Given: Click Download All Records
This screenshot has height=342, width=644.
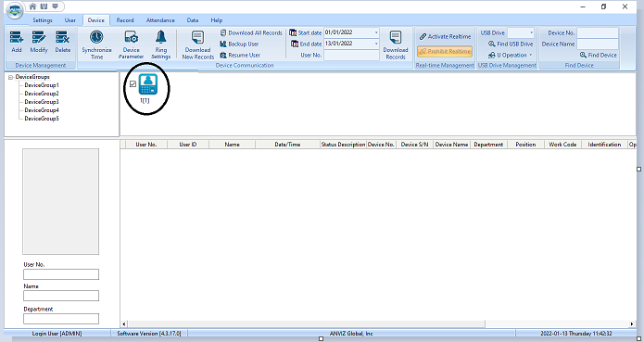Looking at the screenshot, I should (x=251, y=32).
